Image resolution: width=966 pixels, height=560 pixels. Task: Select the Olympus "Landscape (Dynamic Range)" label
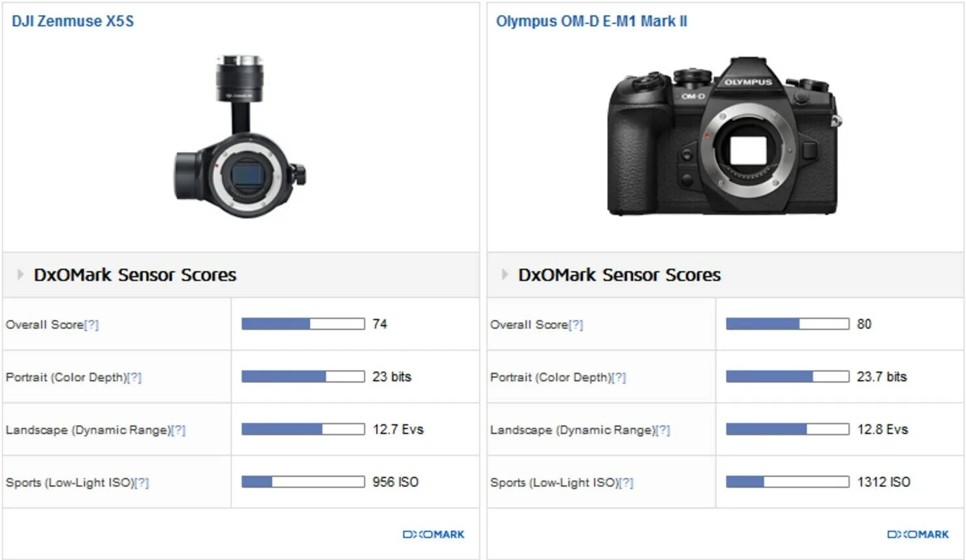tap(572, 430)
